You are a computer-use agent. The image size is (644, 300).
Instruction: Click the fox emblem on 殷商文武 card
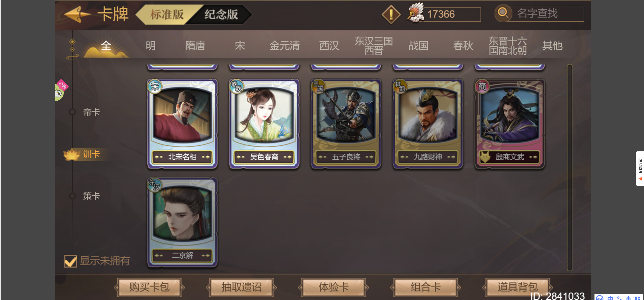point(485,157)
